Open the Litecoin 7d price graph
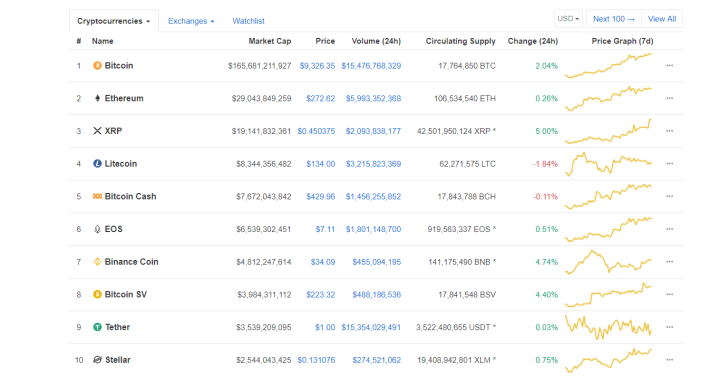Image resolution: width=710 pixels, height=376 pixels. point(609,164)
